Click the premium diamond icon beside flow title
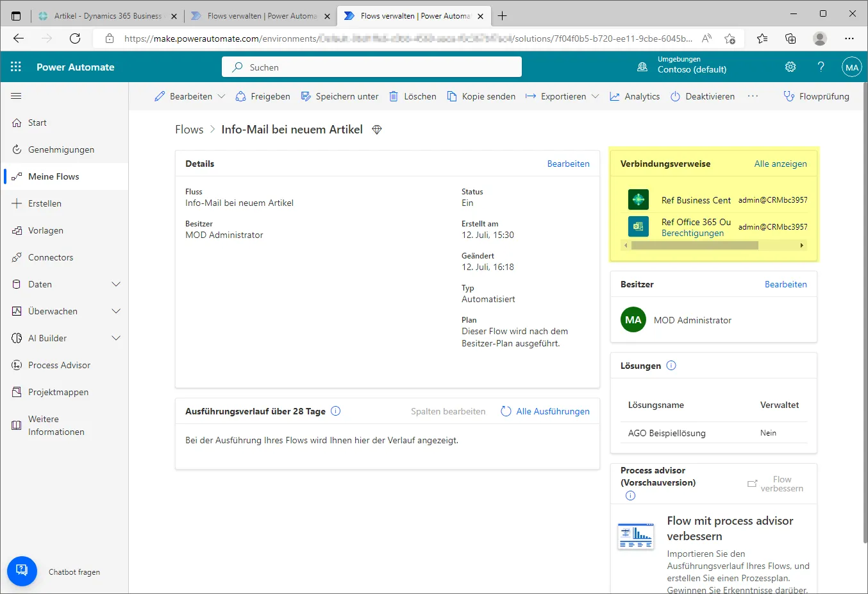 point(377,130)
